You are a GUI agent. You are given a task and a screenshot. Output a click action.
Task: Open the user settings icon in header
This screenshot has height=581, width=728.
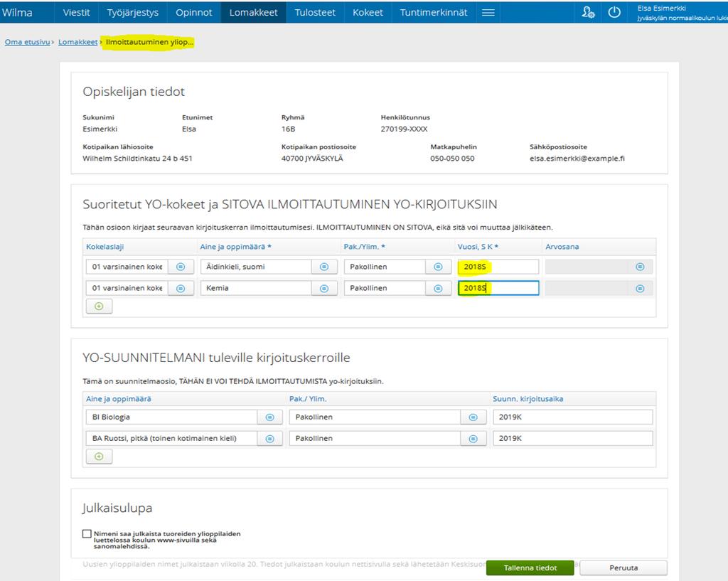[588, 12]
